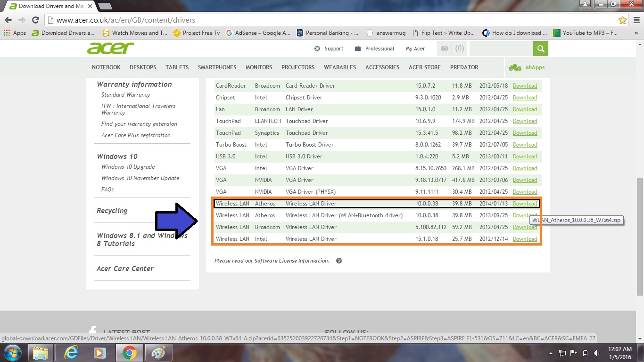The height and width of the screenshot is (362, 644).
Task: Launch Internet Explorer from the taskbar
Action: coord(71,353)
